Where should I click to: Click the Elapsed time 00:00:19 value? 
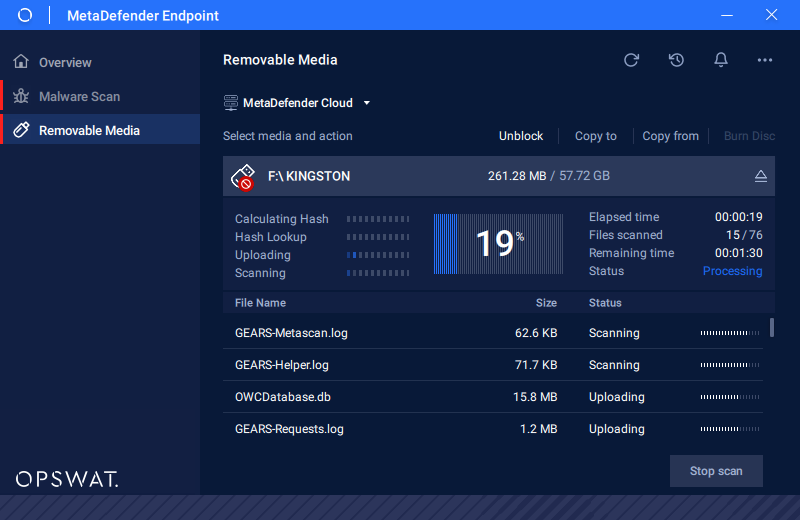coord(738,217)
